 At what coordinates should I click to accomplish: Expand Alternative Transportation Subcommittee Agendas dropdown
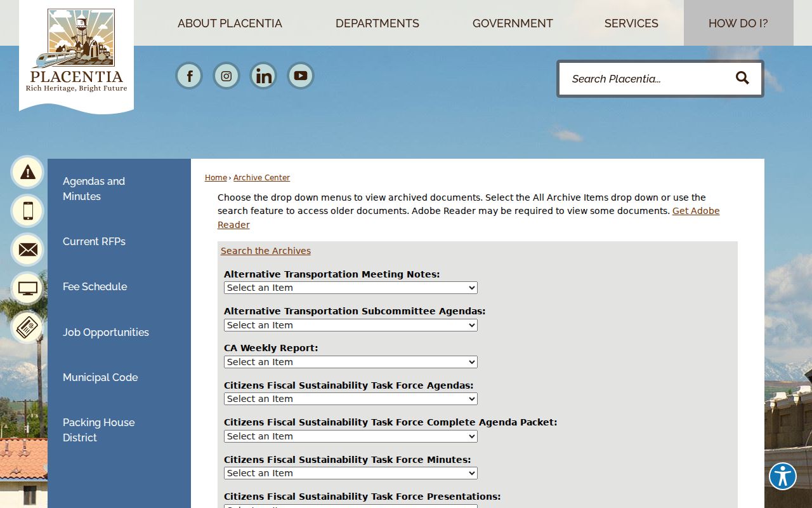(351, 325)
